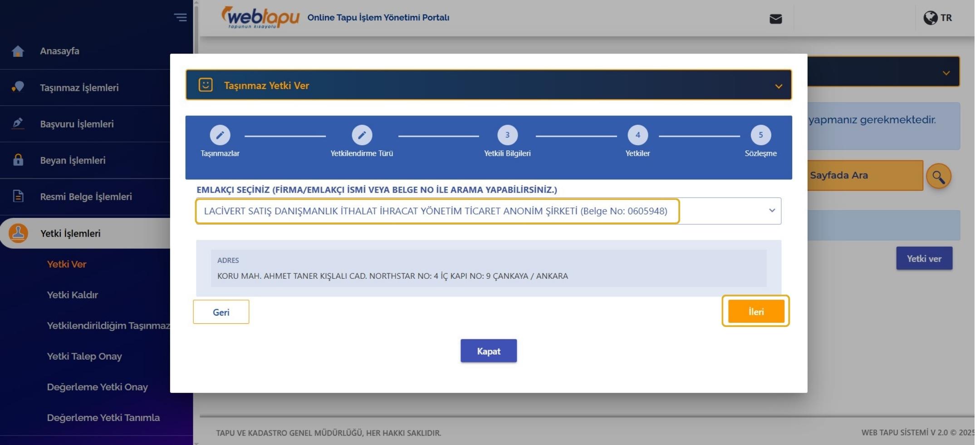Select the Anasayfa home icon
Screen dimensions: 980x445
pos(18,51)
